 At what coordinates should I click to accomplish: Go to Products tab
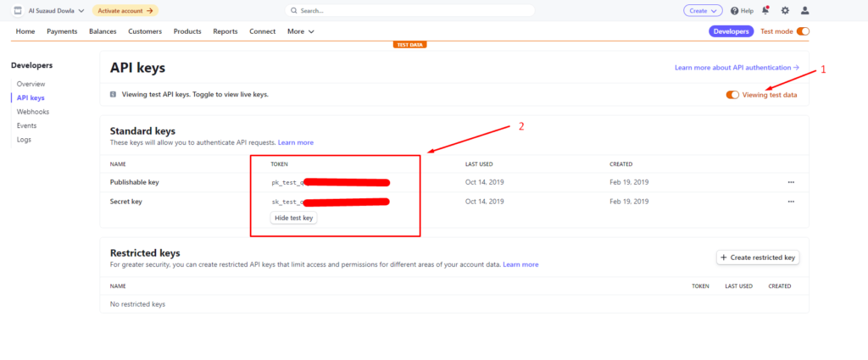187,31
